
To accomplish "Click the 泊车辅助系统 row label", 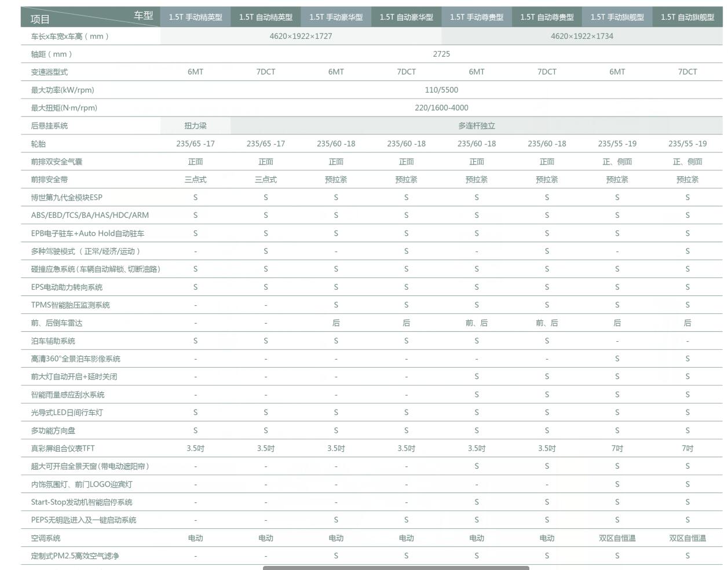I will (53, 341).
